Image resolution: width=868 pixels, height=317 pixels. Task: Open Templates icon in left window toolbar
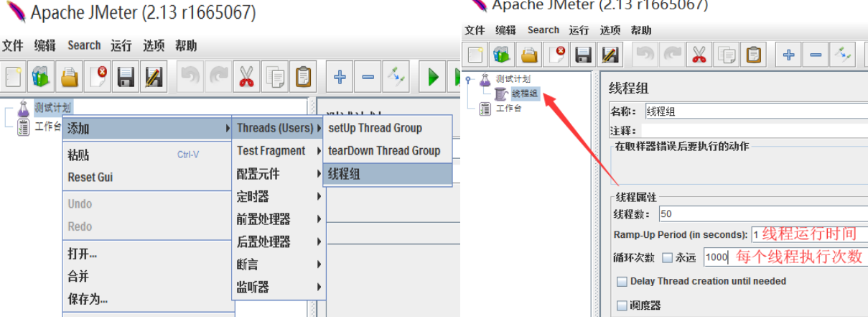pos(40,77)
